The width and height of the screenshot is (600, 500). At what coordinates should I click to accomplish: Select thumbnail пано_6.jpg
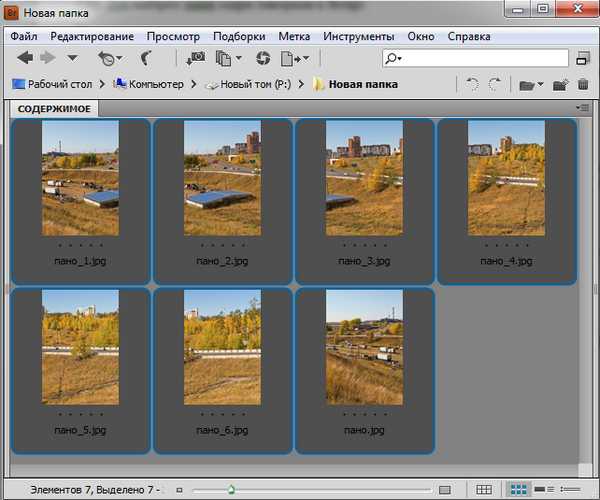pyautogui.click(x=222, y=347)
